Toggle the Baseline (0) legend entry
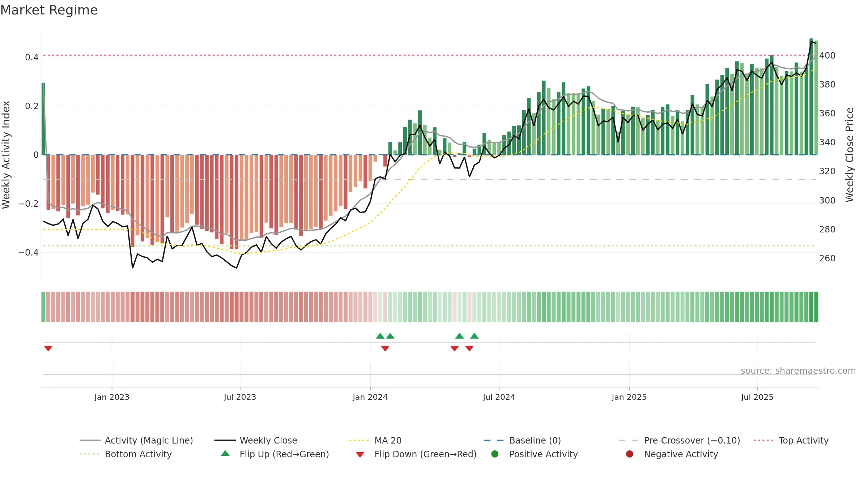Screen dimensions: 868x488 (x=522, y=440)
